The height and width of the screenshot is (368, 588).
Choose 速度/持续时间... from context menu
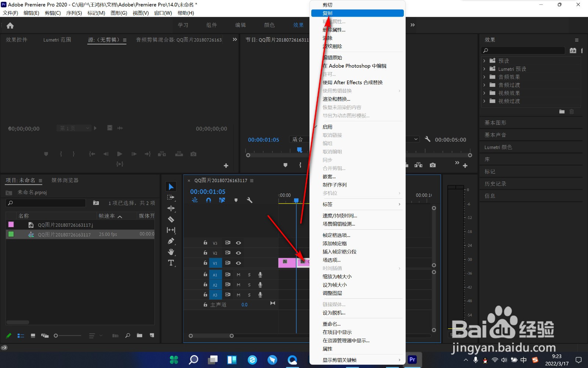click(x=358, y=216)
